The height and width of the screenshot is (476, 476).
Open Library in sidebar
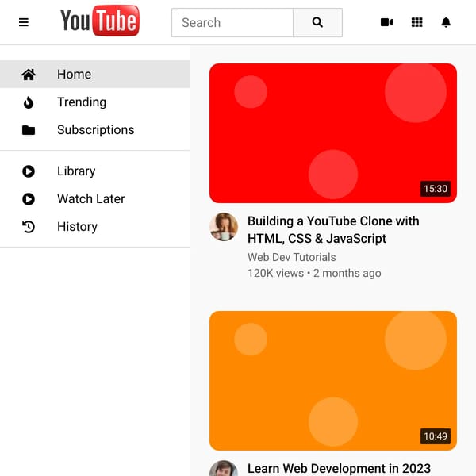point(76,171)
